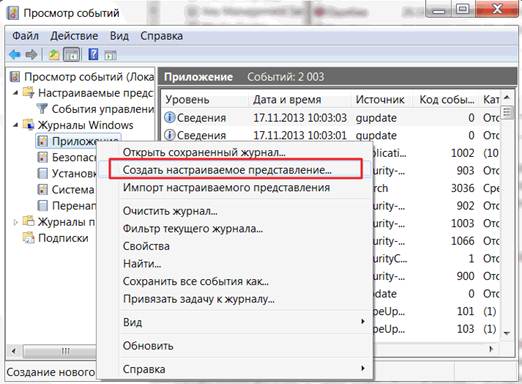This screenshot has height=384, width=522.
Task: Toggle the show/hide action pane icon
Action: [110, 55]
